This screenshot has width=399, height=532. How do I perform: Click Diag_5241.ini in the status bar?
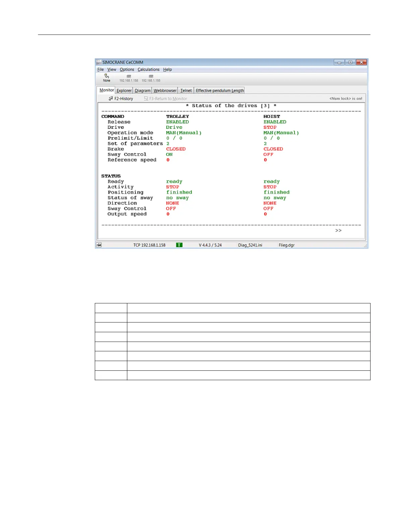tap(250, 245)
